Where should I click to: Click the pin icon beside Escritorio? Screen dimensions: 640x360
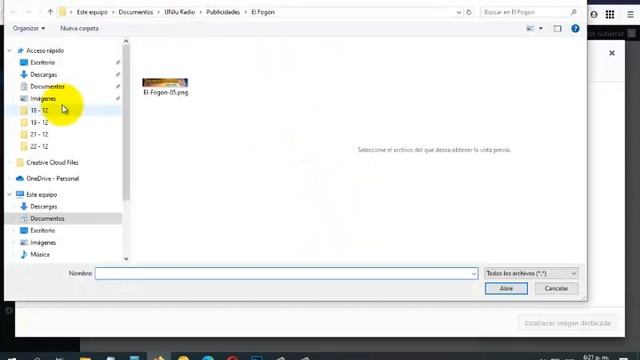click(118, 62)
